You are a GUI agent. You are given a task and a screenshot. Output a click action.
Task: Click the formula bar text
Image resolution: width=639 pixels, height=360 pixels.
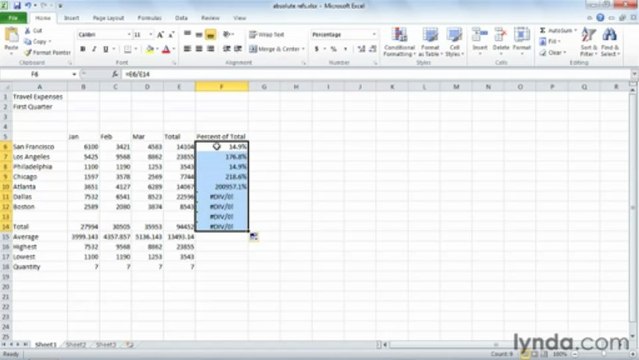tap(137, 74)
